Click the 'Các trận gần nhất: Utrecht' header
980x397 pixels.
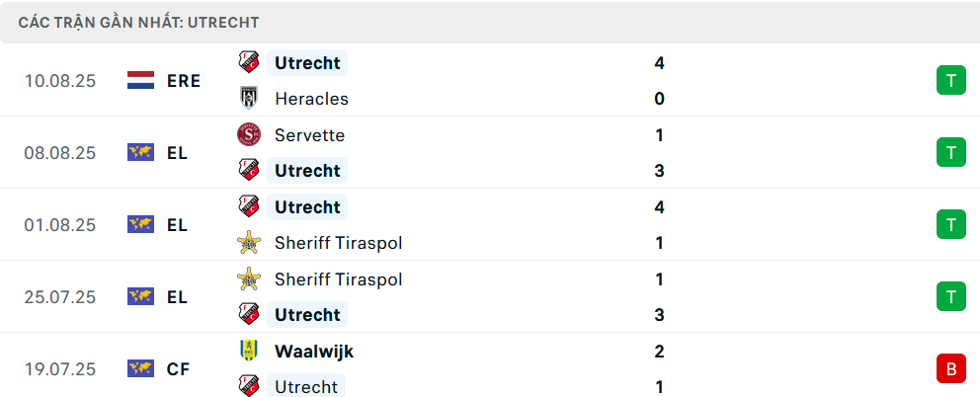point(138,22)
